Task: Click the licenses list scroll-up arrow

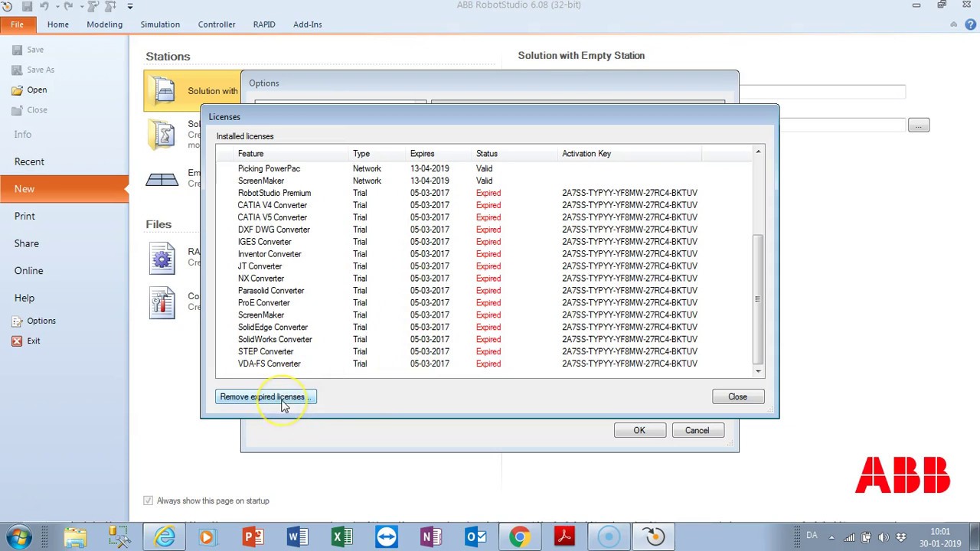Action: tap(758, 152)
